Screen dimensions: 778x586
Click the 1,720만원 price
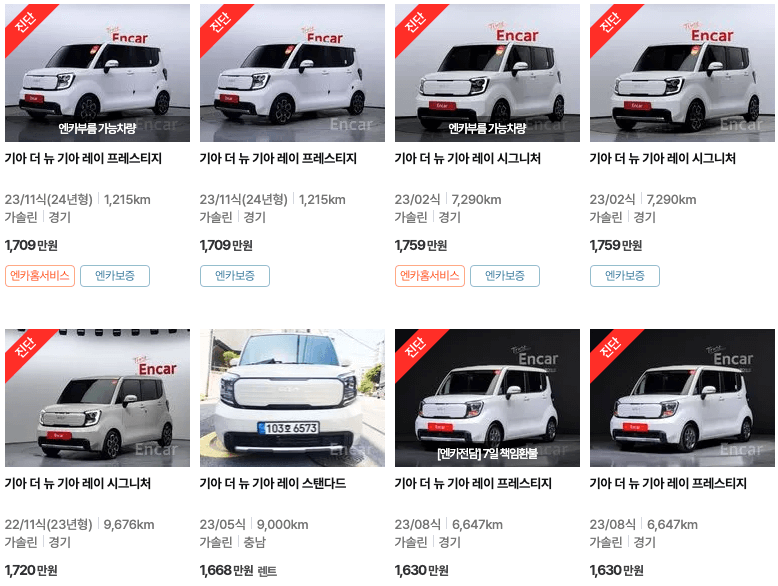(31, 571)
